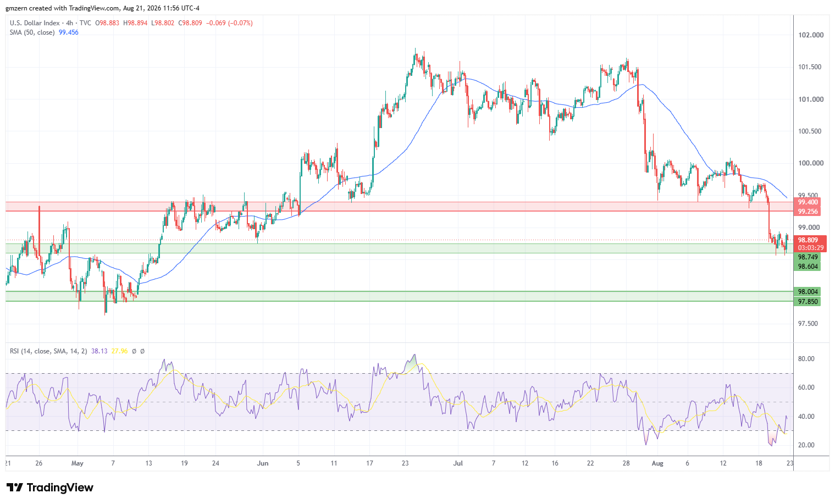Image resolution: width=835 pixels, height=504 pixels.
Task: Click the green 98.604 price label
Action: click(808, 267)
